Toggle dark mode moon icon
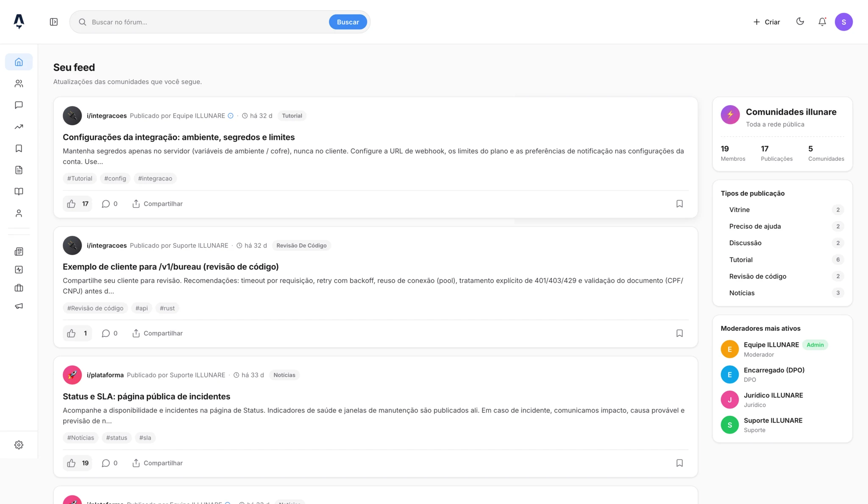Screen dimensions: 868x504 (x=800, y=22)
